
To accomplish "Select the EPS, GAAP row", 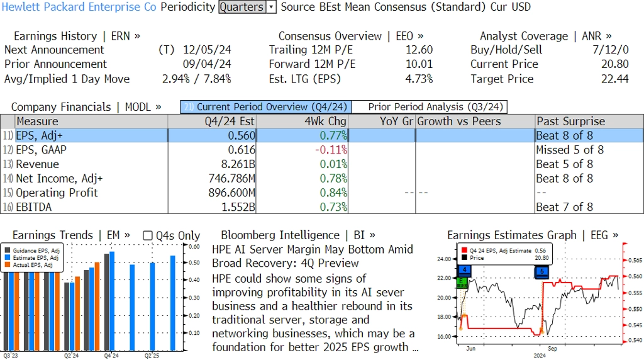I will click(x=322, y=150).
